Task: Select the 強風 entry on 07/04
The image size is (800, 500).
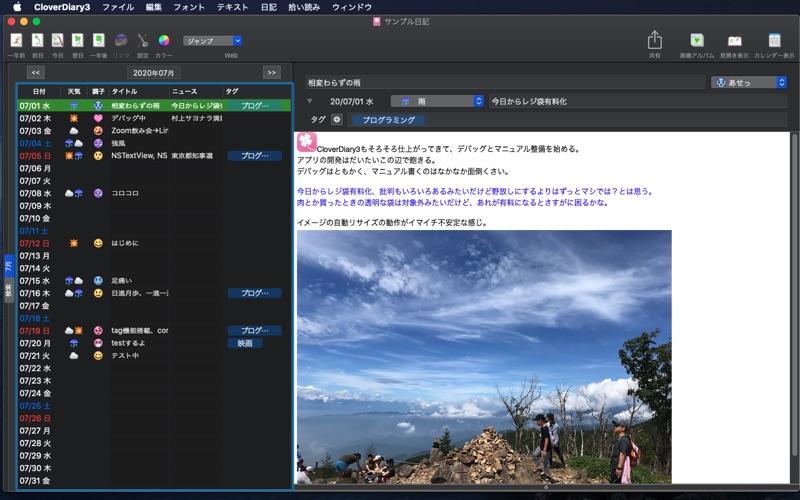Action: pos(155,143)
